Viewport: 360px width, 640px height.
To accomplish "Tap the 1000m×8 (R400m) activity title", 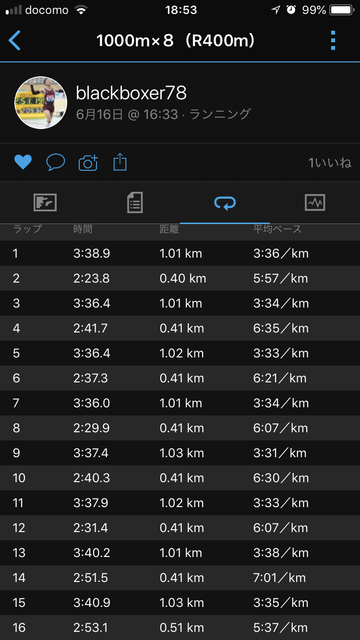I will pos(176,41).
